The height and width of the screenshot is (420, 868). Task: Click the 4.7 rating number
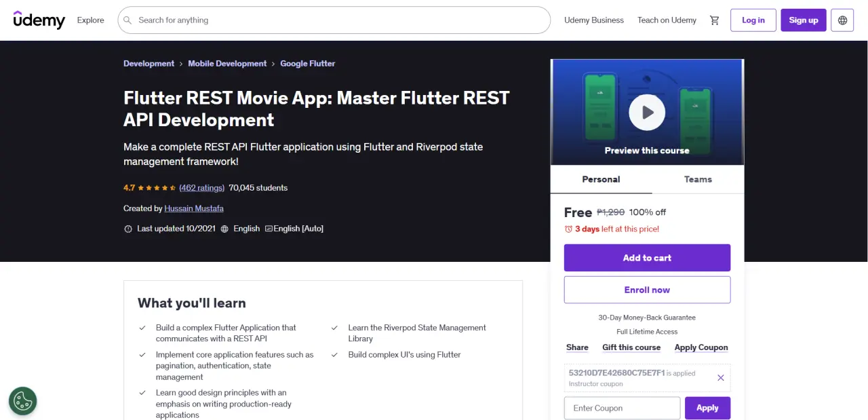(x=130, y=188)
